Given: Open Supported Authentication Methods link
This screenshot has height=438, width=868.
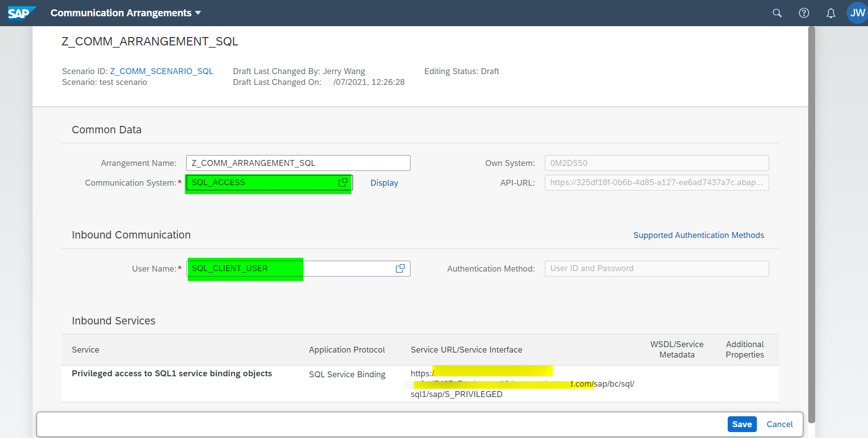Looking at the screenshot, I should click(699, 235).
